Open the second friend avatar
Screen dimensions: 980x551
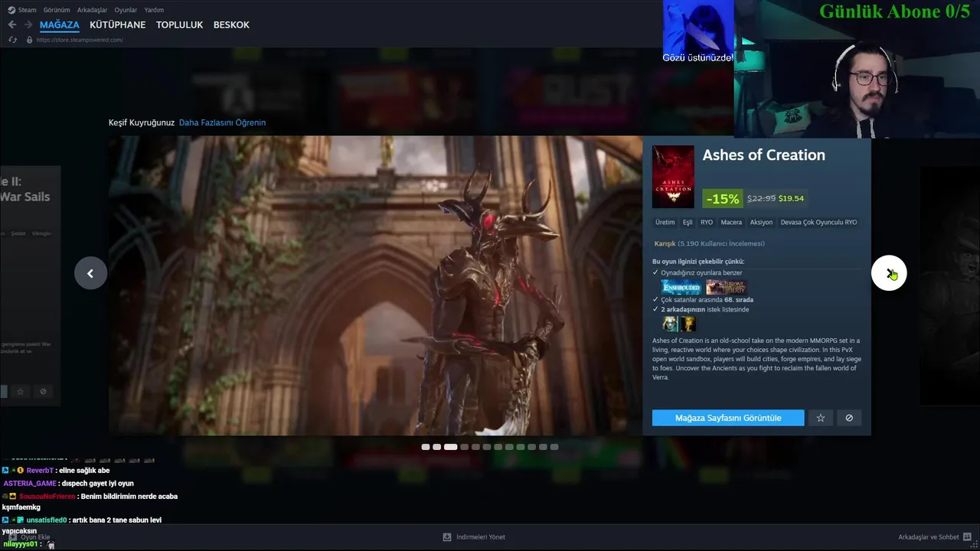[688, 324]
